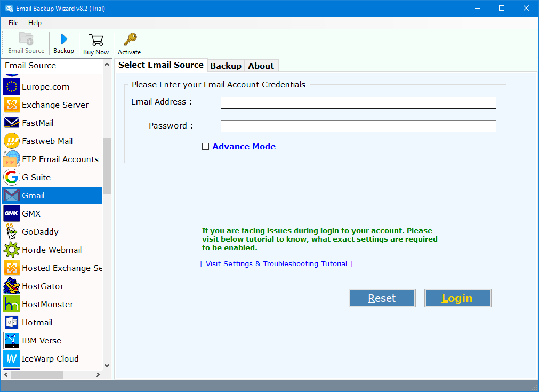
Task: Select the Hotmail entry text
Action: [37, 323]
